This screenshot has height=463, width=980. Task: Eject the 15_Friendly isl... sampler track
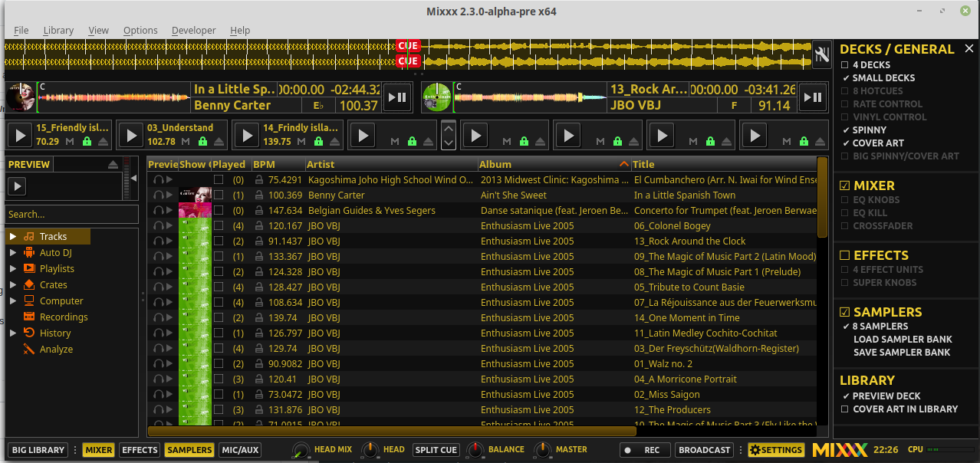(x=104, y=142)
